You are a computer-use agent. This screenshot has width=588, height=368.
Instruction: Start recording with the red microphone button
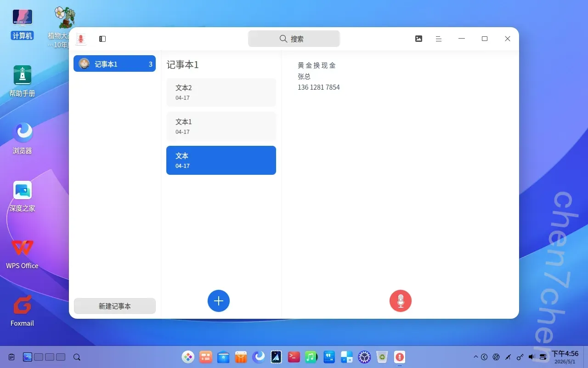point(401,301)
